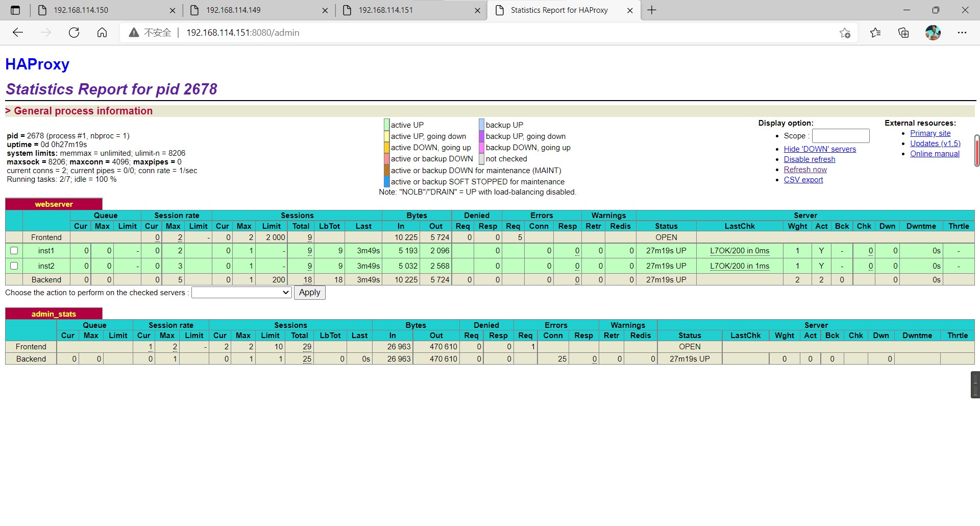Click the vertical page scrollbar
The height and width of the screenshot is (526, 980).
(975, 151)
